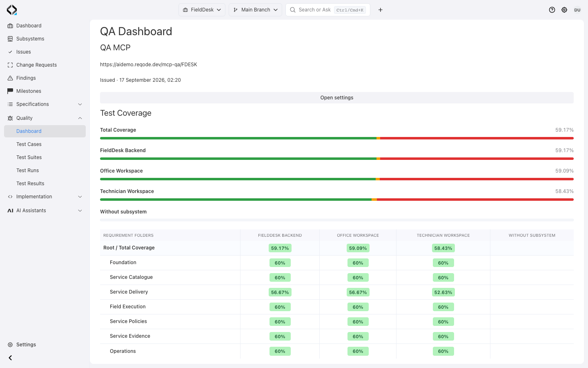Image resolution: width=588 pixels, height=368 pixels.
Task: Open the help question-mark icon
Action: (x=552, y=10)
